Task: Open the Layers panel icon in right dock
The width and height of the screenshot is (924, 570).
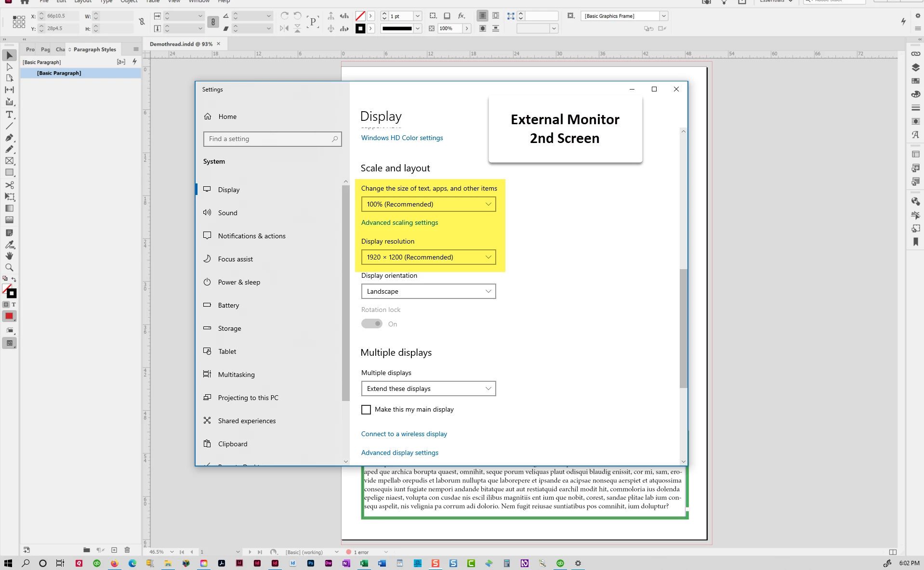Action: point(915,67)
